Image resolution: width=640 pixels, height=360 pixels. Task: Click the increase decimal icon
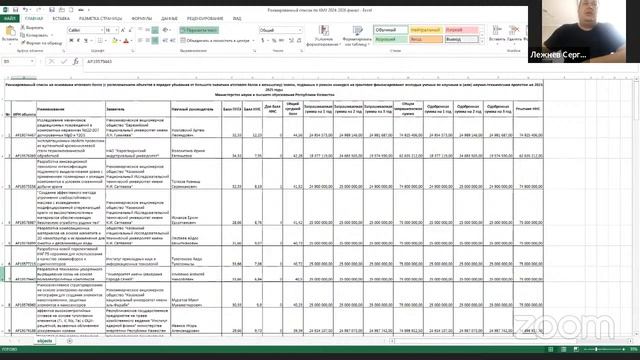click(x=291, y=40)
